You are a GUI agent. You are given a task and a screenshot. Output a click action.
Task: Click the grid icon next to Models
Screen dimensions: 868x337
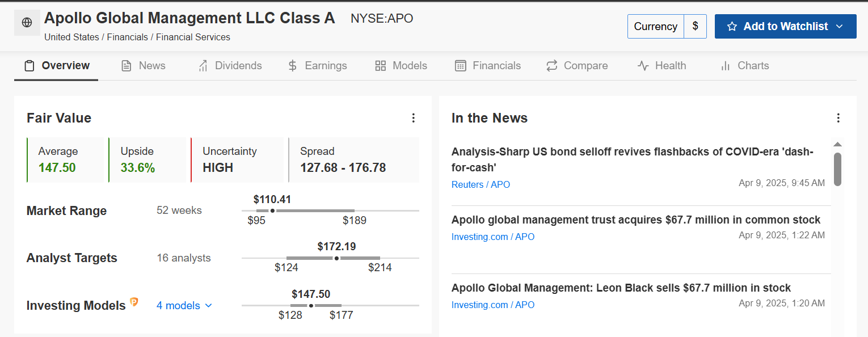381,66
